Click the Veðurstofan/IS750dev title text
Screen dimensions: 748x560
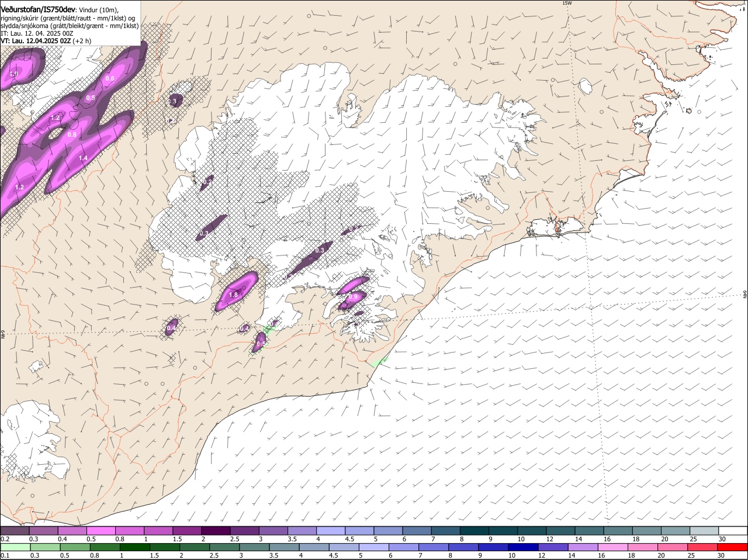[x=38, y=9]
